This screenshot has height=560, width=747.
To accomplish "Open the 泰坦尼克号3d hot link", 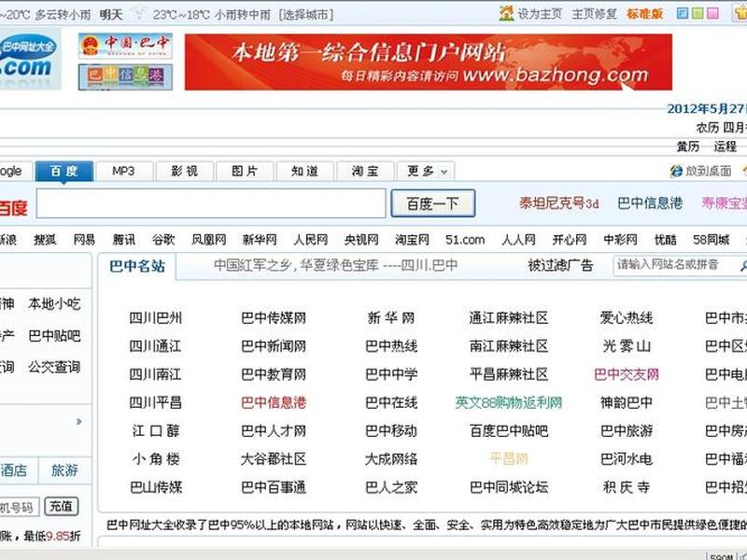I will pyautogui.click(x=558, y=203).
